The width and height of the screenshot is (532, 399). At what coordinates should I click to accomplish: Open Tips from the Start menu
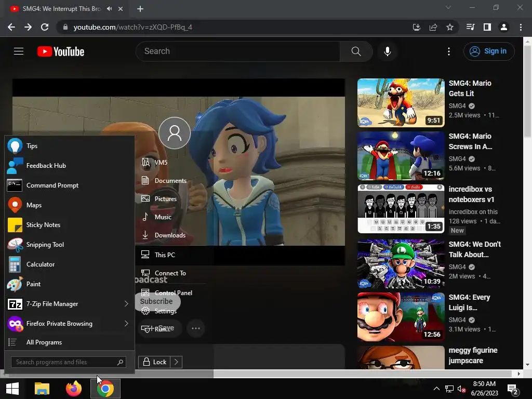[70, 146]
